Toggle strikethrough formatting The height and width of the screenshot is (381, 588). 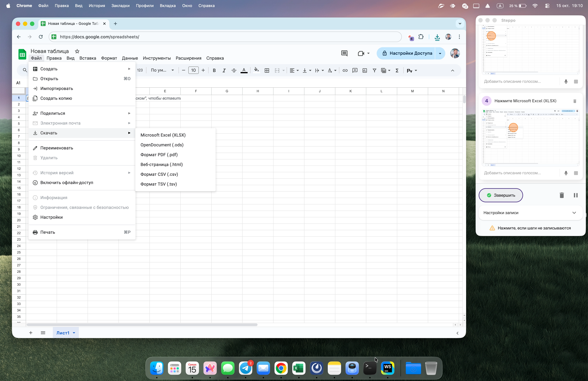pos(234,70)
